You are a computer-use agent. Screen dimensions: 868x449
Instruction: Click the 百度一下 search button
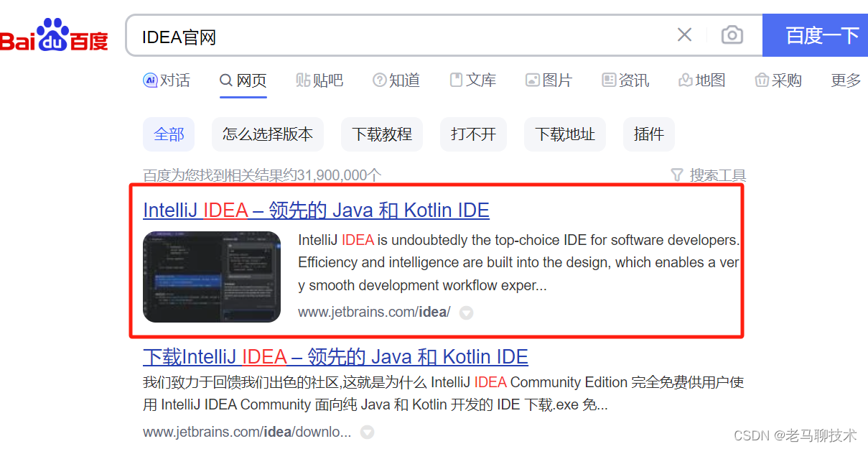click(x=816, y=35)
